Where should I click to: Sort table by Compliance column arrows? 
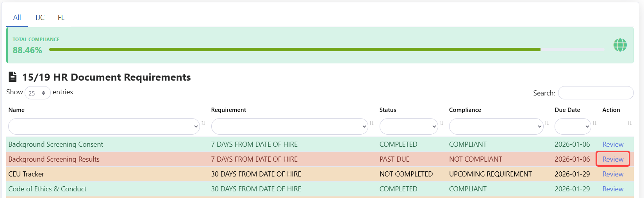click(x=547, y=123)
